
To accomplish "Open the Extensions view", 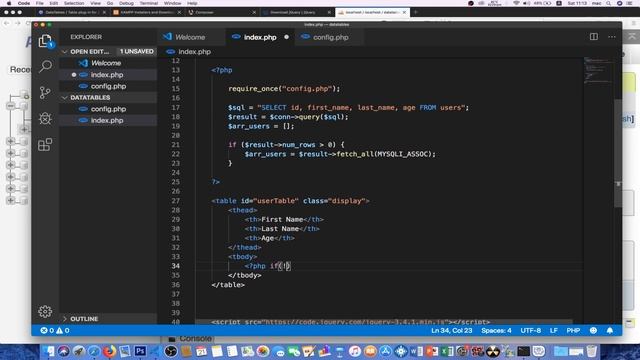I will point(45,144).
